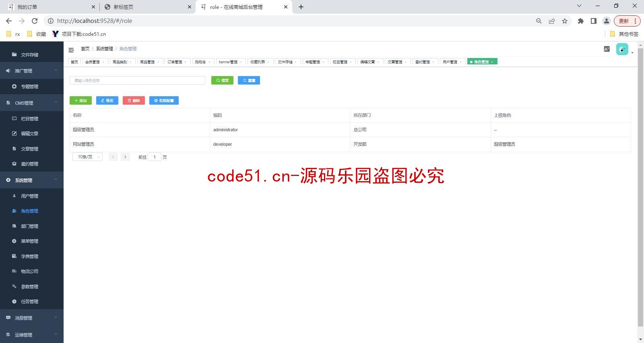Screen dimensions: 644x343
Task: Collapse the 系统管理 menu chevron
Action: click(x=56, y=180)
